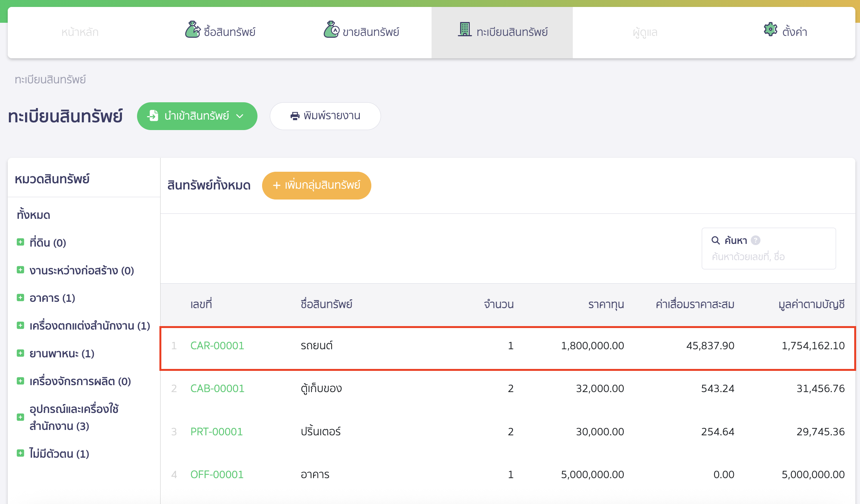Select ทั้งหมด in the category list
The height and width of the screenshot is (504, 860).
click(x=34, y=215)
